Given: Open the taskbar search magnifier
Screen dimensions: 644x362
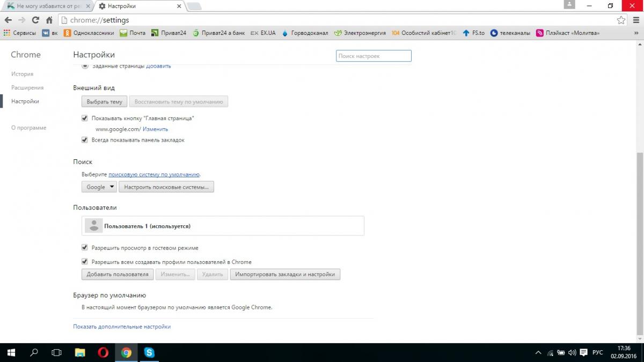Looking at the screenshot, I should point(34,352).
